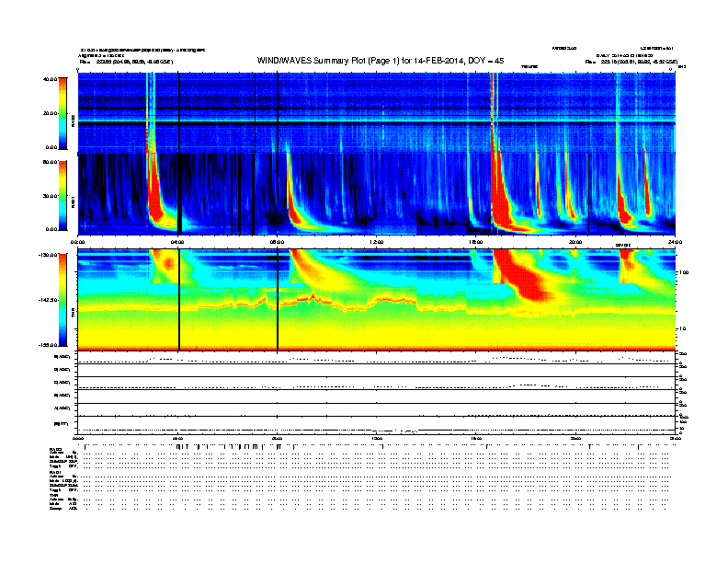The image size is (728, 563).
Task: Click the 10 frequency label beside TNR panel
Action: 682,329
